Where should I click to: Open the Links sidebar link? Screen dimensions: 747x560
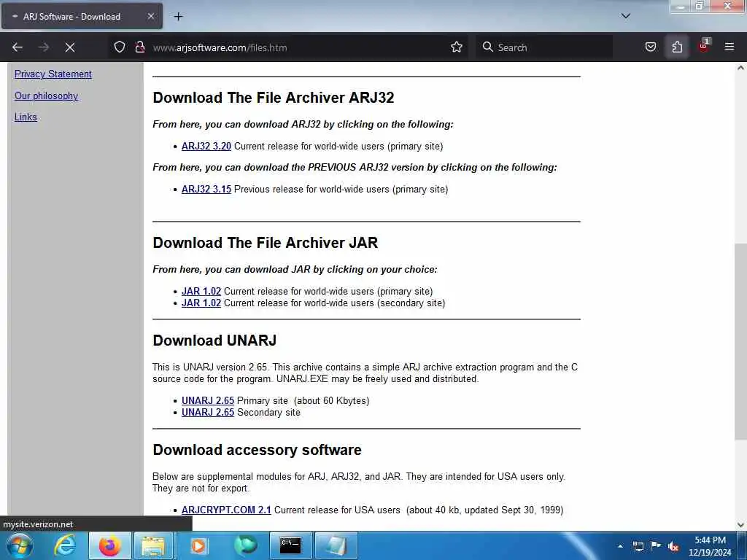[26, 117]
